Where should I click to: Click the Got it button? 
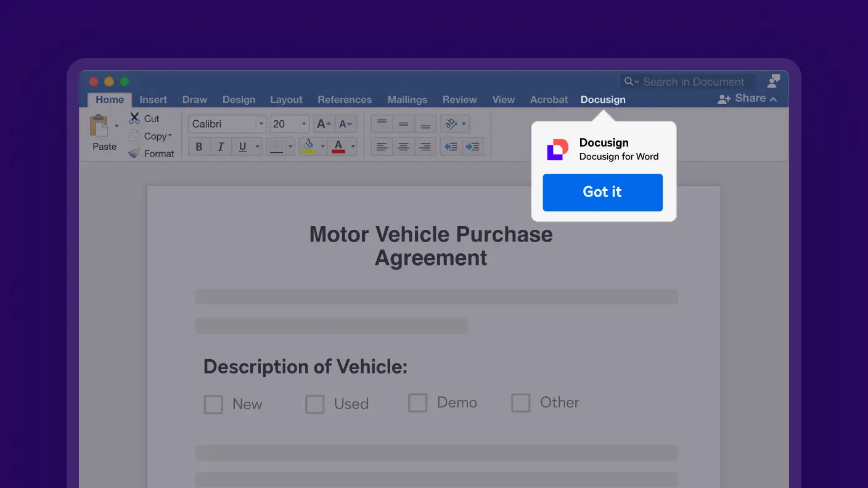click(x=603, y=192)
